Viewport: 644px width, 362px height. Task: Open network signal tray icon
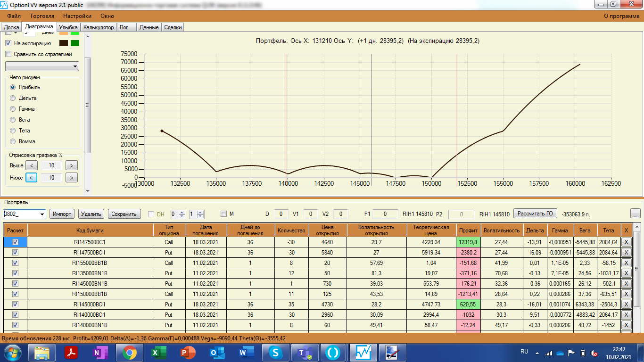549,352
